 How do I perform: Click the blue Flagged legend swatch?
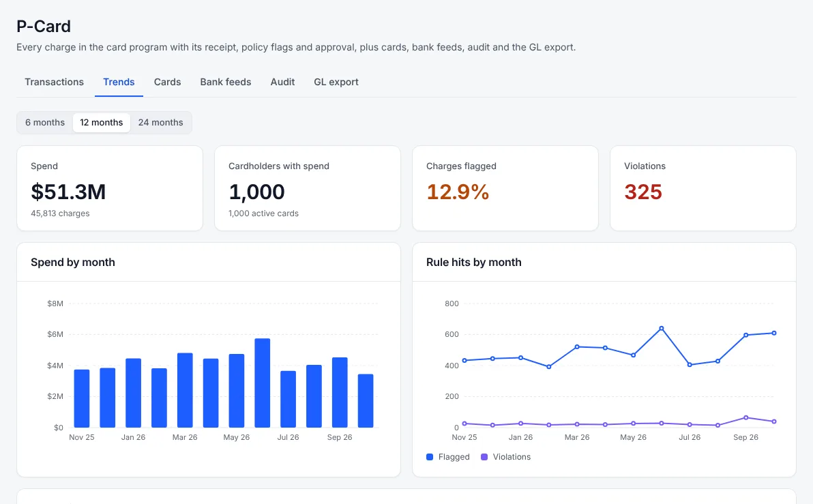point(429,457)
